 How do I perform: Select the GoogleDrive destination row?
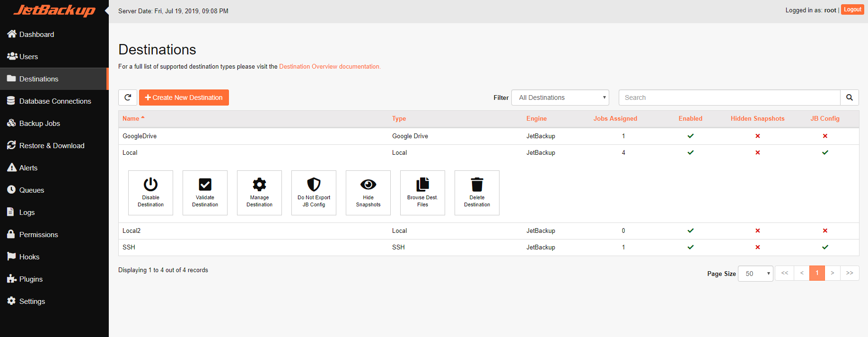coord(489,136)
